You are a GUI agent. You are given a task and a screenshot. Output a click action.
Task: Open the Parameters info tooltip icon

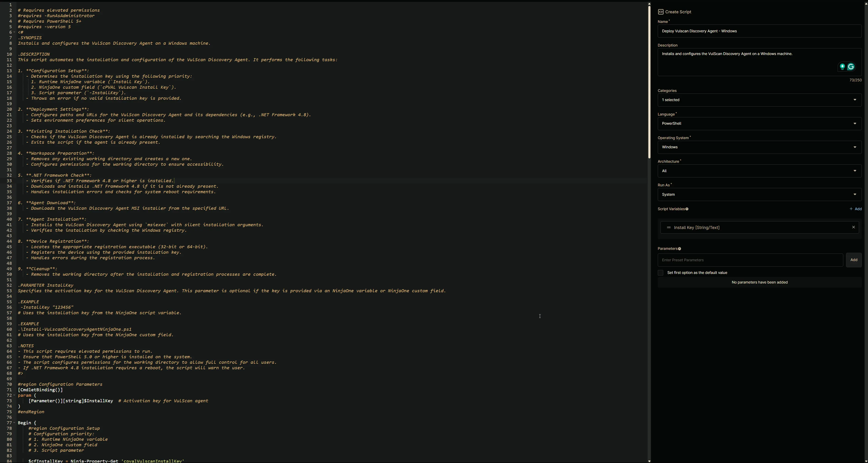point(679,249)
